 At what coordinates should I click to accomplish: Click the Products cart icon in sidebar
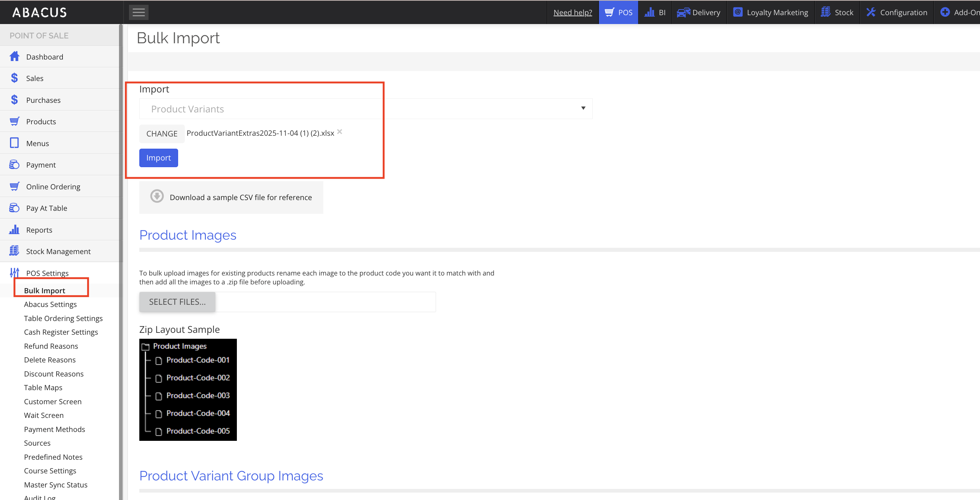14,121
